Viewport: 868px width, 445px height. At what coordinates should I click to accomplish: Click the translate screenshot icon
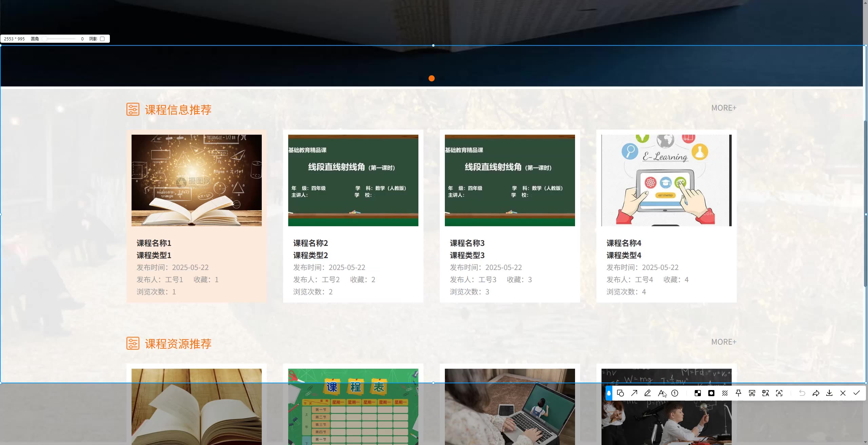pos(765,393)
